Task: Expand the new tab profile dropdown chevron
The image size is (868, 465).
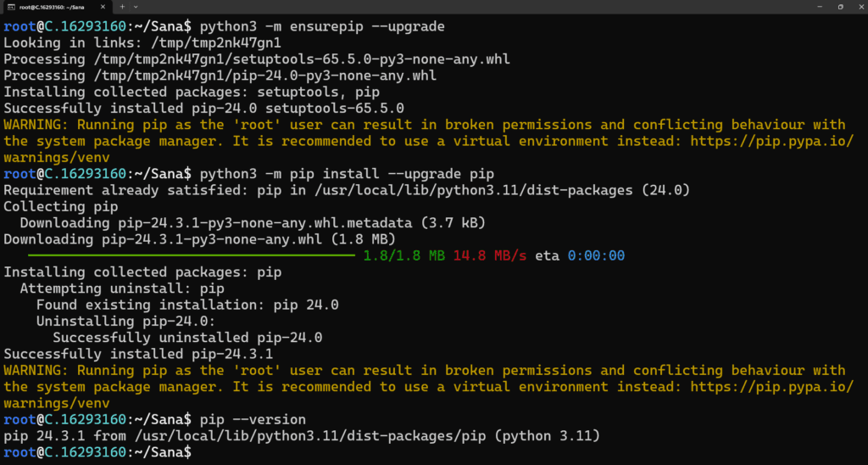Action: point(136,7)
